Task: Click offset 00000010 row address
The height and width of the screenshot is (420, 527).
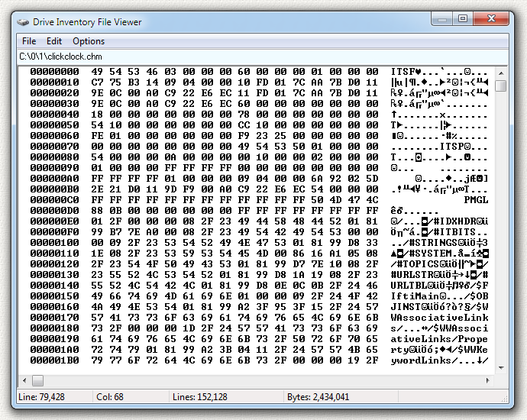Action: coord(54,82)
